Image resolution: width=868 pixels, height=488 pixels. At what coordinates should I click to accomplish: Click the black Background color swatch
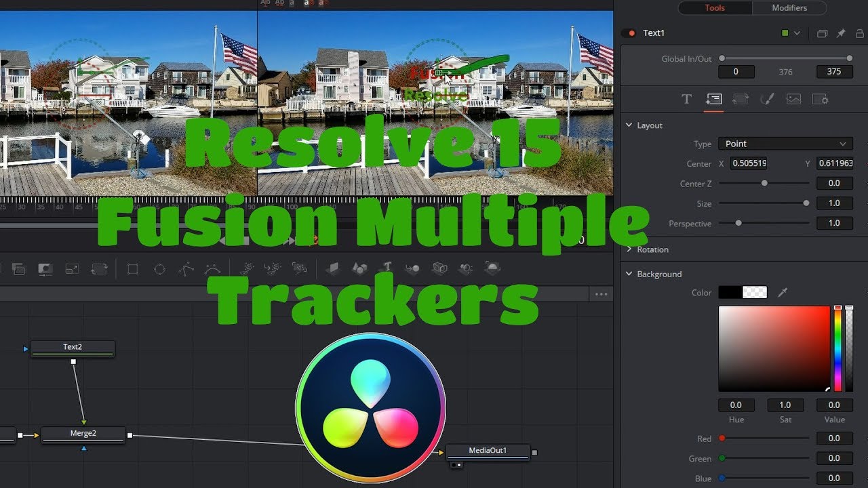[730, 293]
